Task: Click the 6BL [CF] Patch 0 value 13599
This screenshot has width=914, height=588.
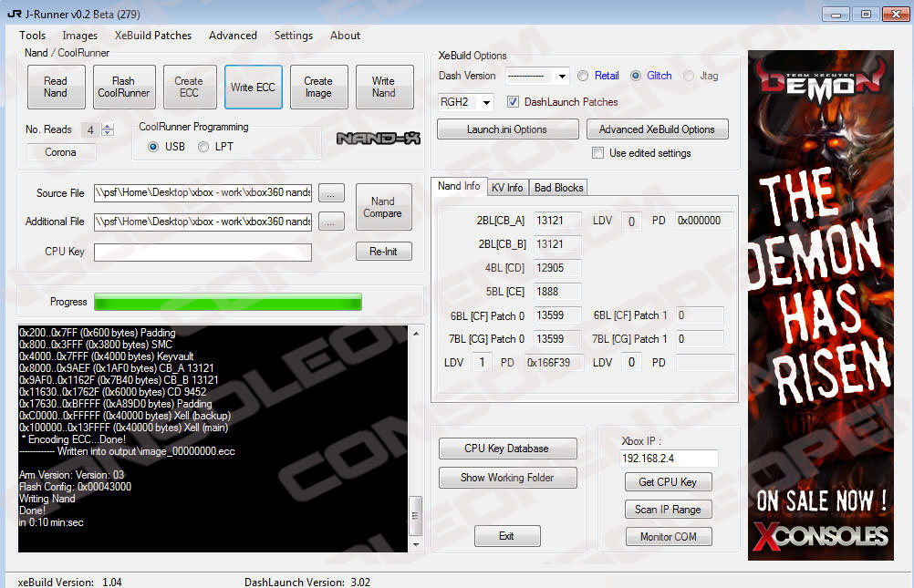Action: (557, 315)
